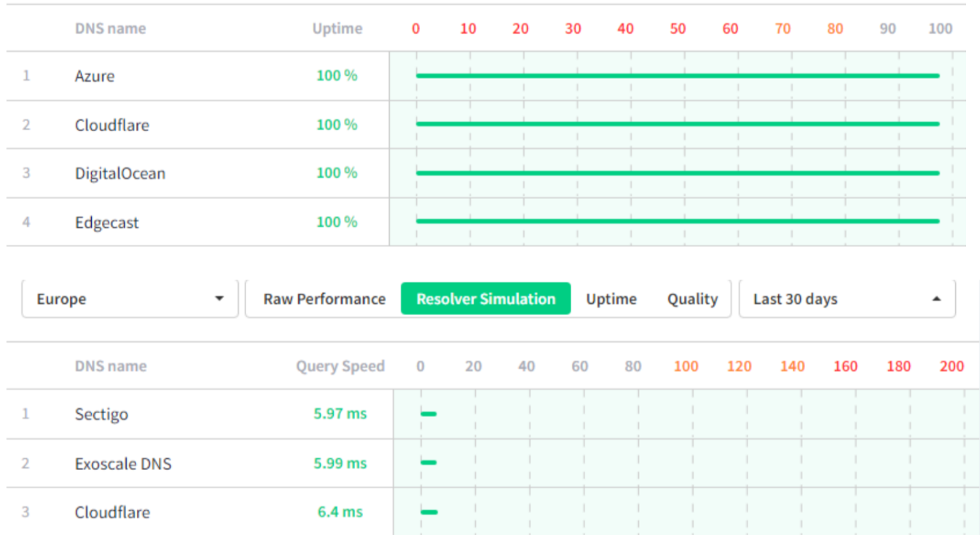The height and width of the screenshot is (535, 980).
Task: Expand the Last 30 days time range selector
Action: 847,298
